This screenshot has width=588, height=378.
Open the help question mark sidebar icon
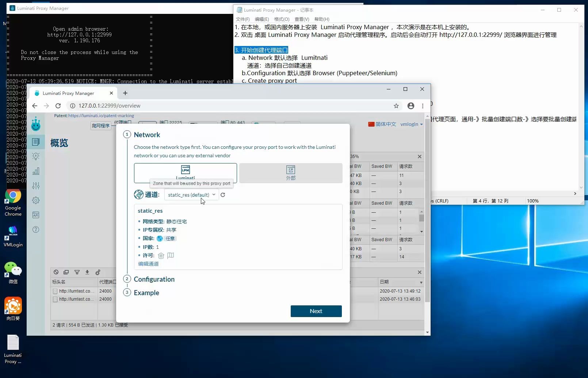(36, 229)
